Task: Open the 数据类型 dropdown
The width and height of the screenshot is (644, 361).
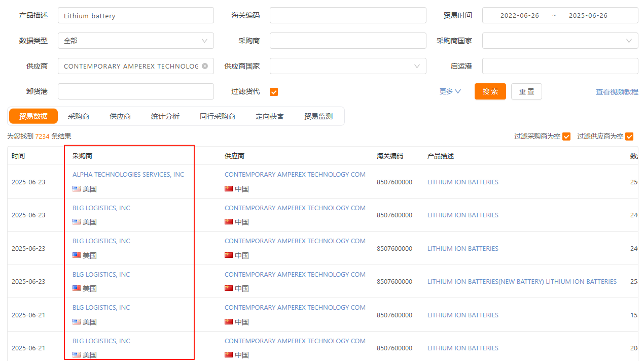Action: pyautogui.click(x=136, y=41)
